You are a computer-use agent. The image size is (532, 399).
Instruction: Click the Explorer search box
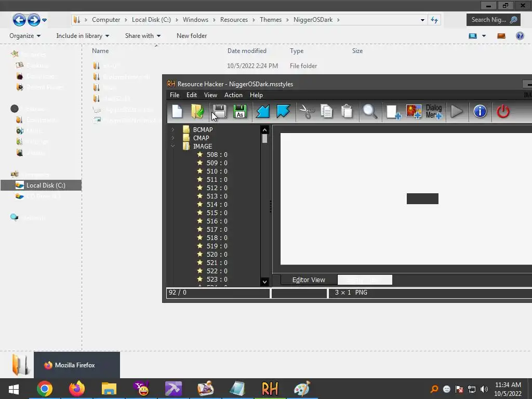click(494, 20)
